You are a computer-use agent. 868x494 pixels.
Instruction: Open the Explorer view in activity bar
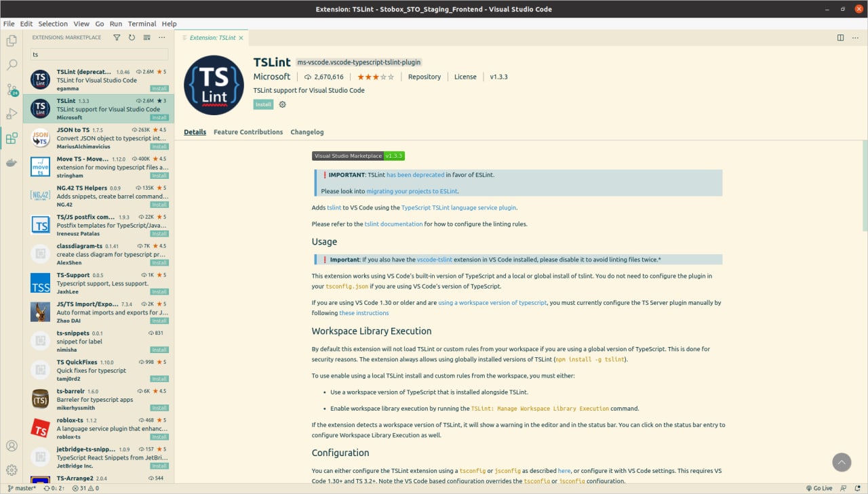pyautogui.click(x=12, y=41)
